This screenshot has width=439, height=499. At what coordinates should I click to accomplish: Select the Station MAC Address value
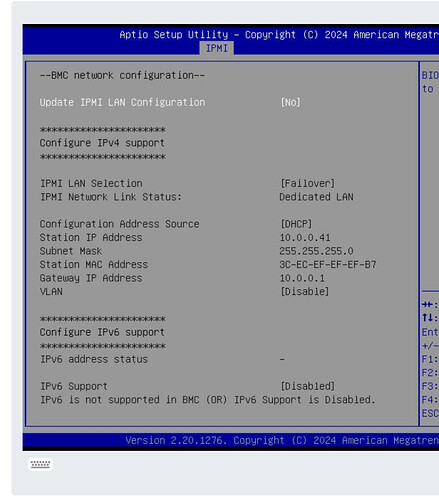[x=328, y=265]
